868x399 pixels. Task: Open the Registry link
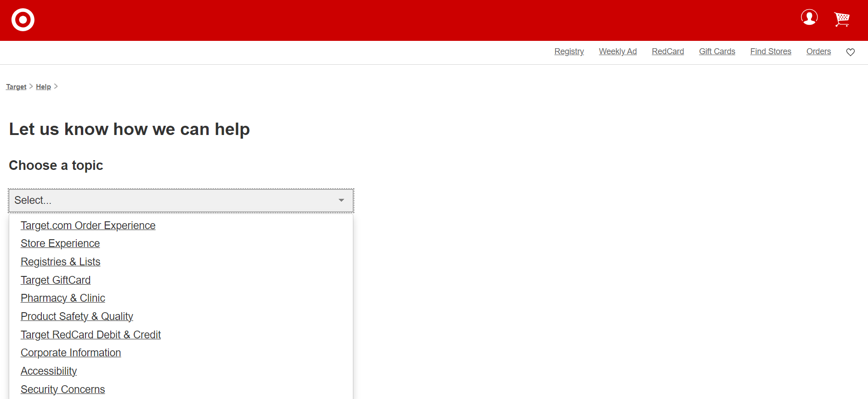[x=569, y=51]
